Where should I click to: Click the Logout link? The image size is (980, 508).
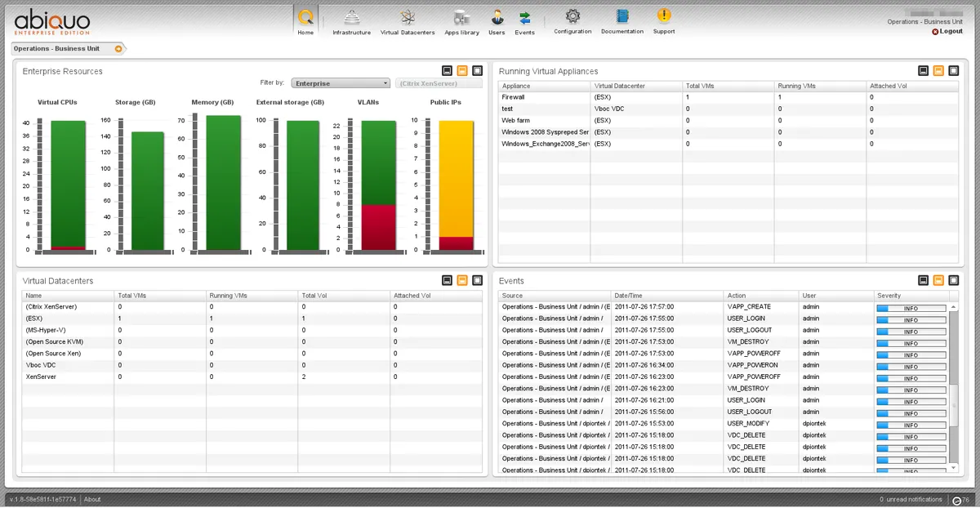coord(947,31)
